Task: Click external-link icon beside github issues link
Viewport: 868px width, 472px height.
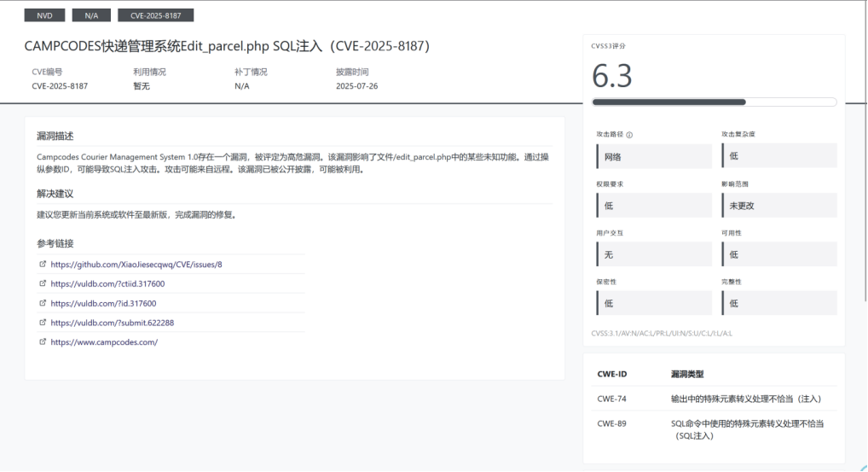Action: click(43, 265)
